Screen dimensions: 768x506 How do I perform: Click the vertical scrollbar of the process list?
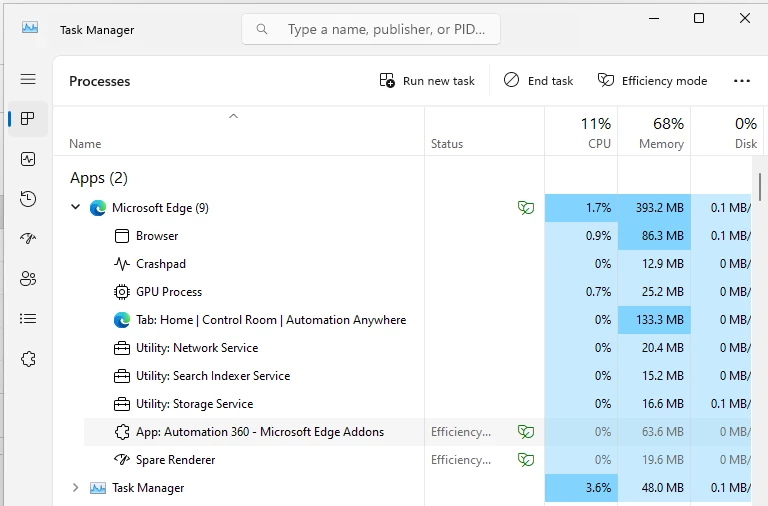760,186
